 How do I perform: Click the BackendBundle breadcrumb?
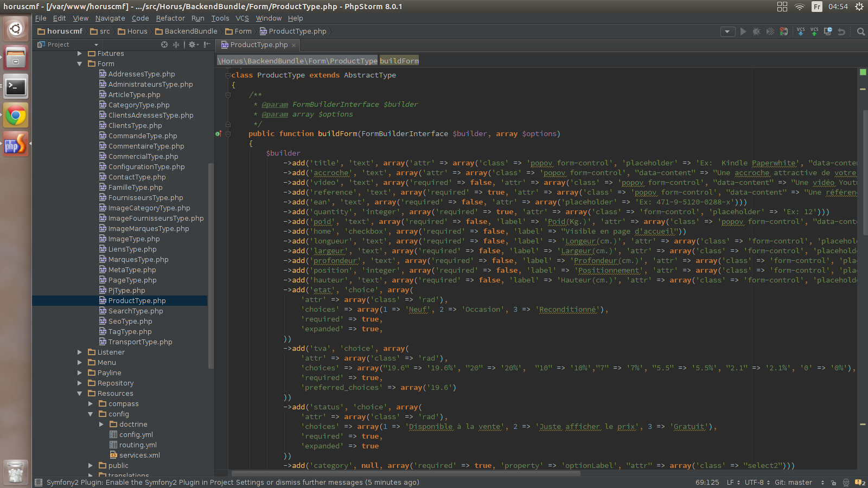190,31
